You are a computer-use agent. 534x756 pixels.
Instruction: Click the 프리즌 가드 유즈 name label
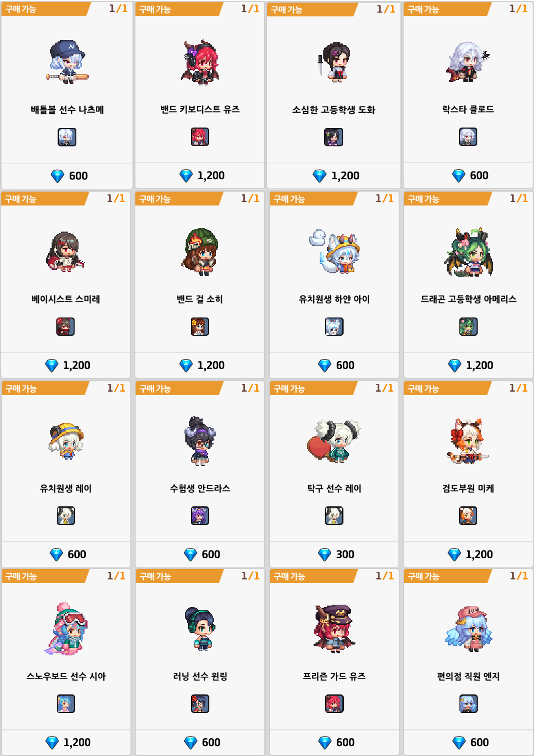click(x=334, y=676)
